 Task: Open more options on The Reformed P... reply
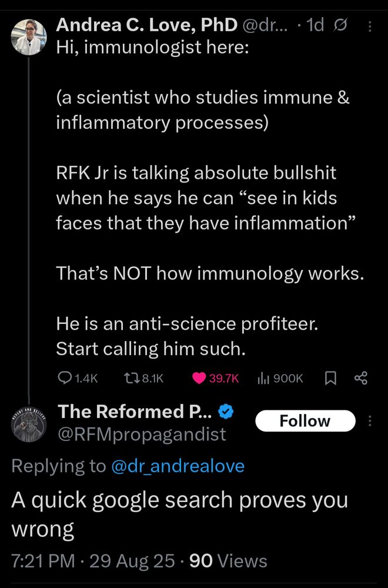pos(370,421)
